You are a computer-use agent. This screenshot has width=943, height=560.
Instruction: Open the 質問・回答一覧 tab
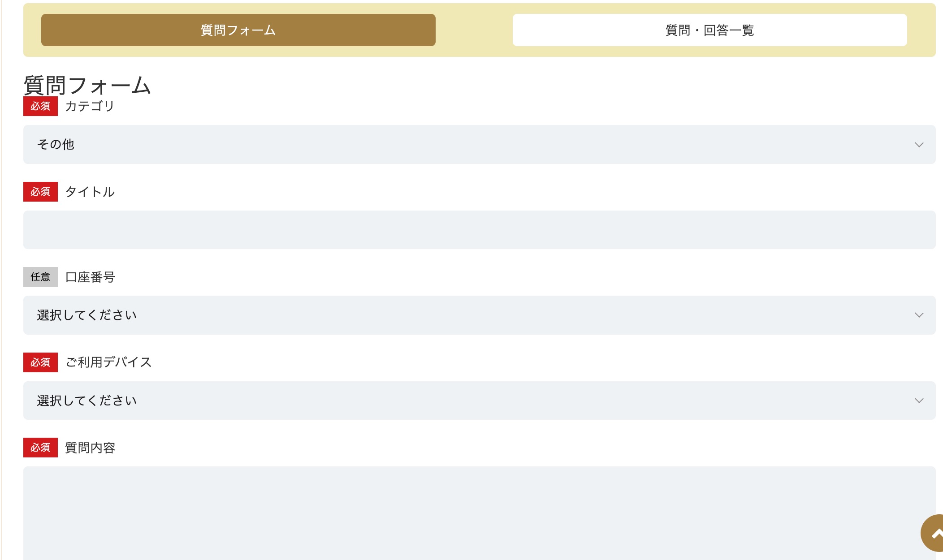point(709,30)
